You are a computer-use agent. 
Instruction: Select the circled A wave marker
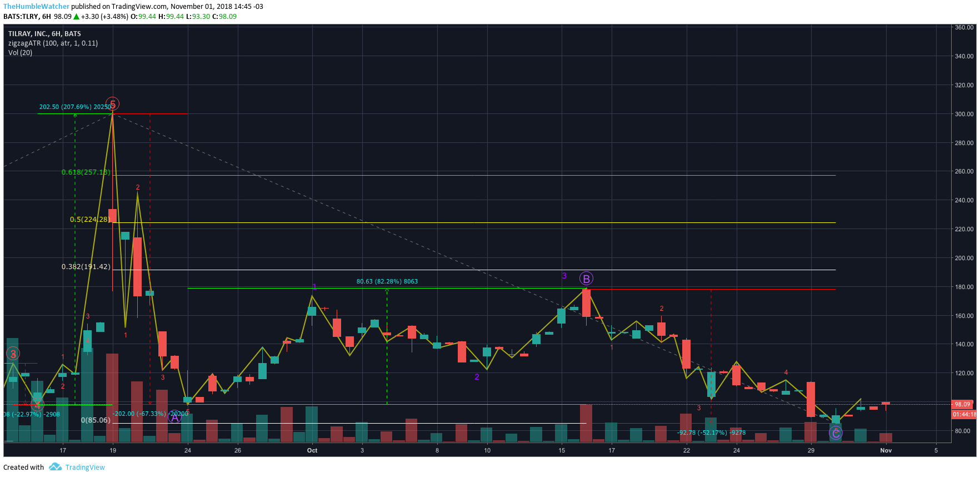click(174, 417)
